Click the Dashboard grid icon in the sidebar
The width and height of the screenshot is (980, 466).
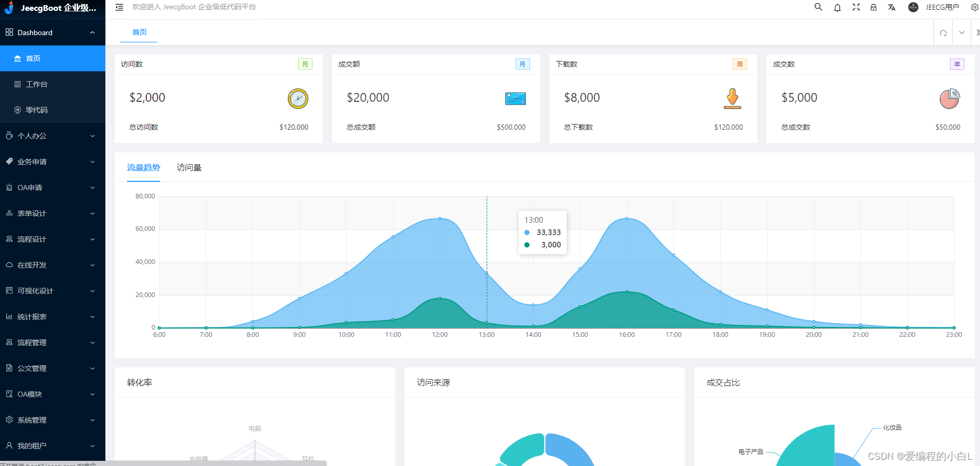(x=9, y=33)
